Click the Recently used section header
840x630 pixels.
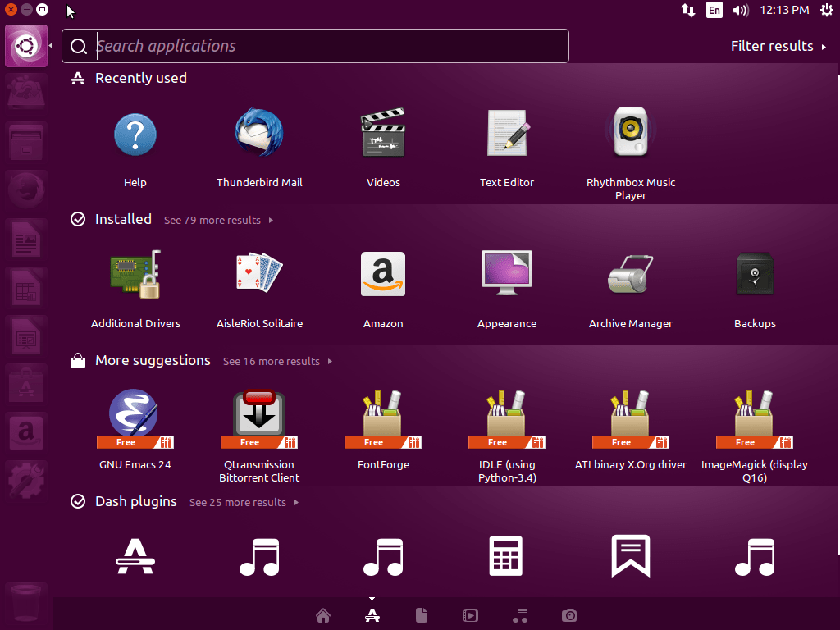(141, 78)
